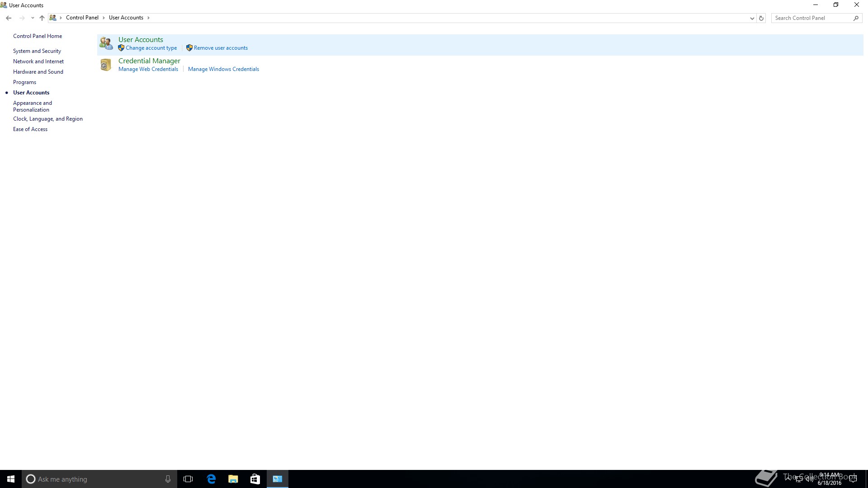Open Manage Windows Credentials link
The width and height of the screenshot is (868, 488).
point(223,69)
